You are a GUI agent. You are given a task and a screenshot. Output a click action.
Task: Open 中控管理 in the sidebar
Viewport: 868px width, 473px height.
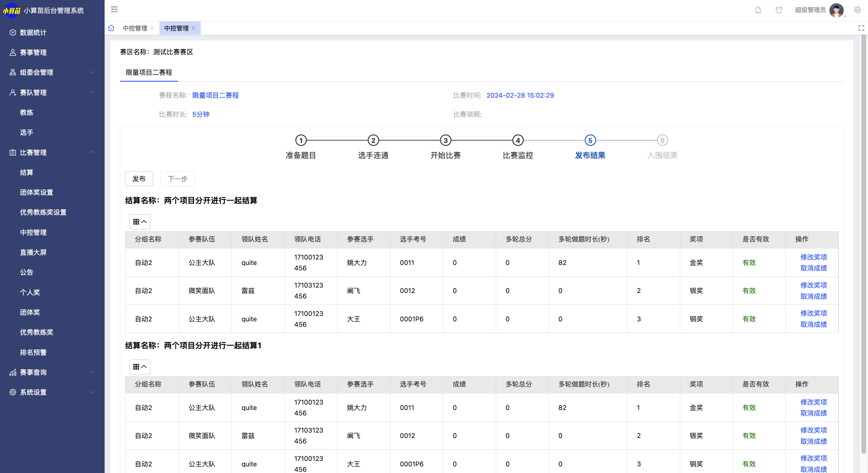tap(52, 232)
